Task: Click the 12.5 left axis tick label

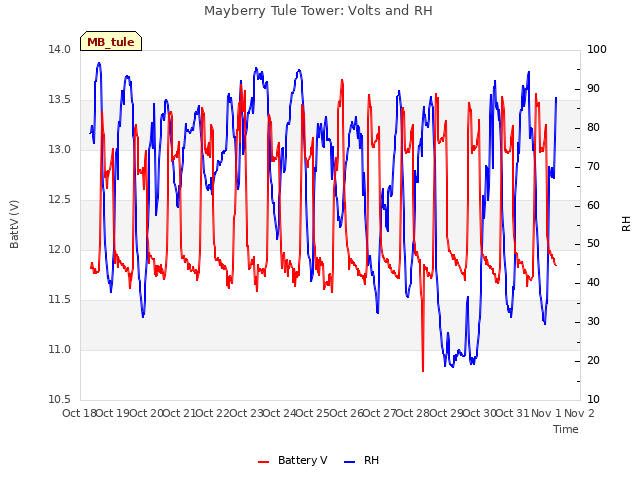Action: click(x=60, y=200)
